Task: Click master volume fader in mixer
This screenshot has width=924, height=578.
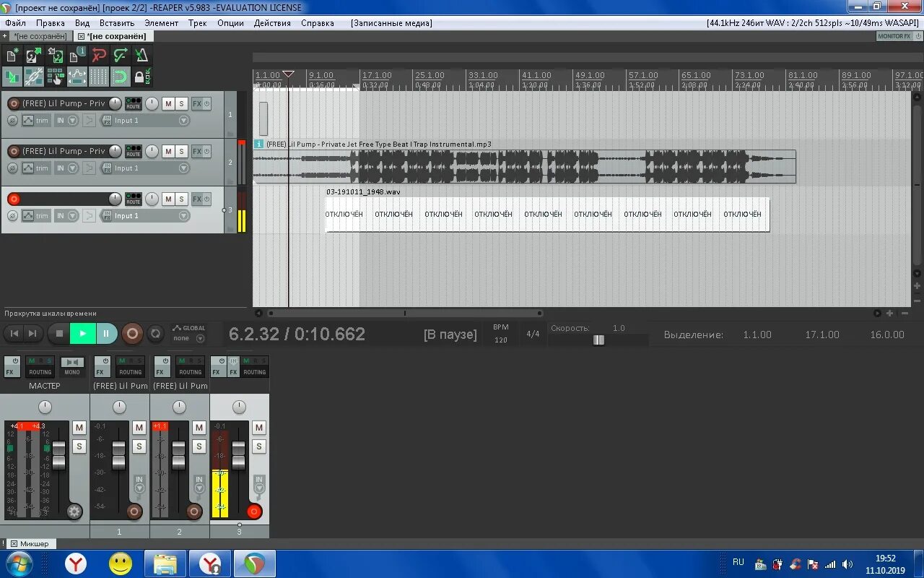Action: click(58, 454)
